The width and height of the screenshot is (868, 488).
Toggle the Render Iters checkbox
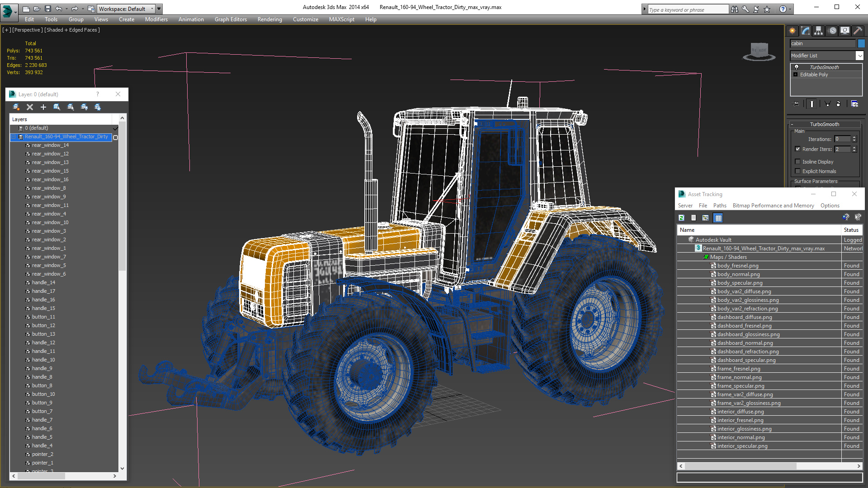[x=797, y=149]
